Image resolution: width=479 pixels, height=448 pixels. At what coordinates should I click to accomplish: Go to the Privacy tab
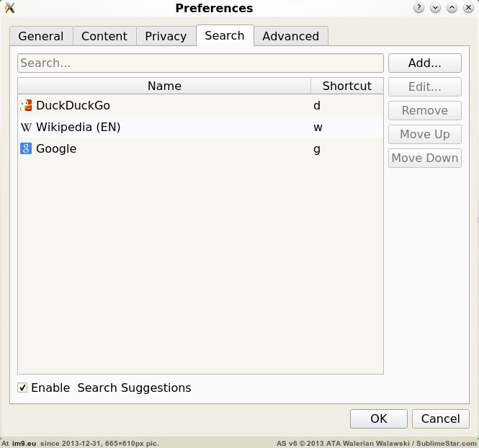coord(166,36)
